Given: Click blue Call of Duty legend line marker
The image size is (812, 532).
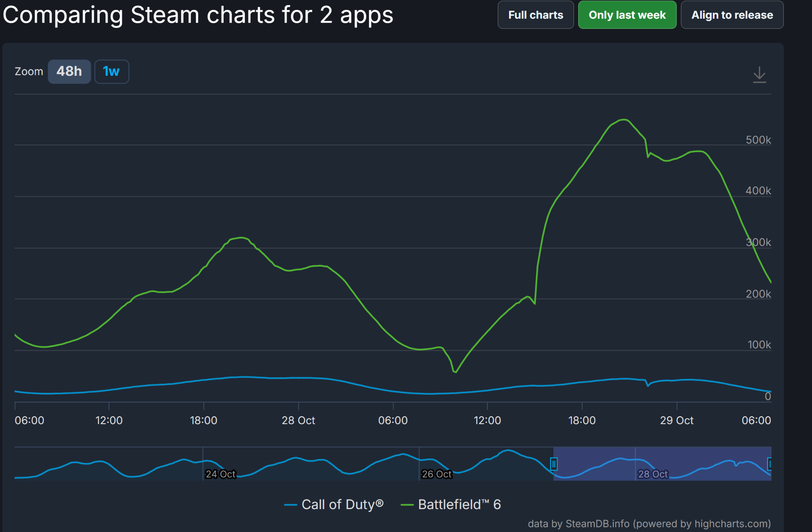Looking at the screenshot, I should [x=291, y=505].
